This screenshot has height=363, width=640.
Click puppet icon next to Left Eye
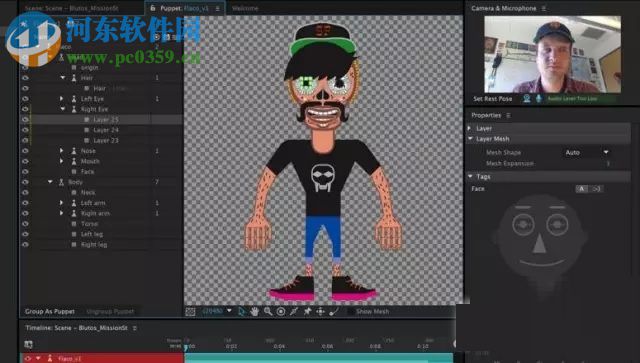74,99
